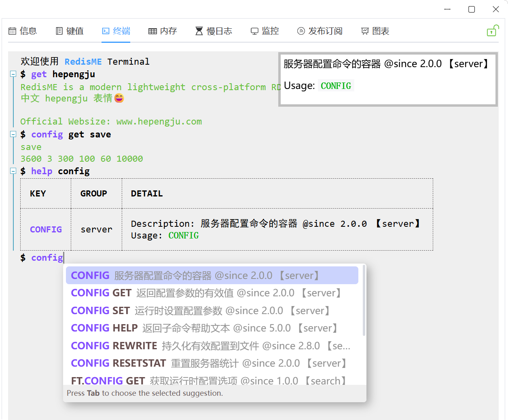The height and width of the screenshot is (420, 508).
Task: Collapse the 'config get save' output block
Action: point(13,135)
